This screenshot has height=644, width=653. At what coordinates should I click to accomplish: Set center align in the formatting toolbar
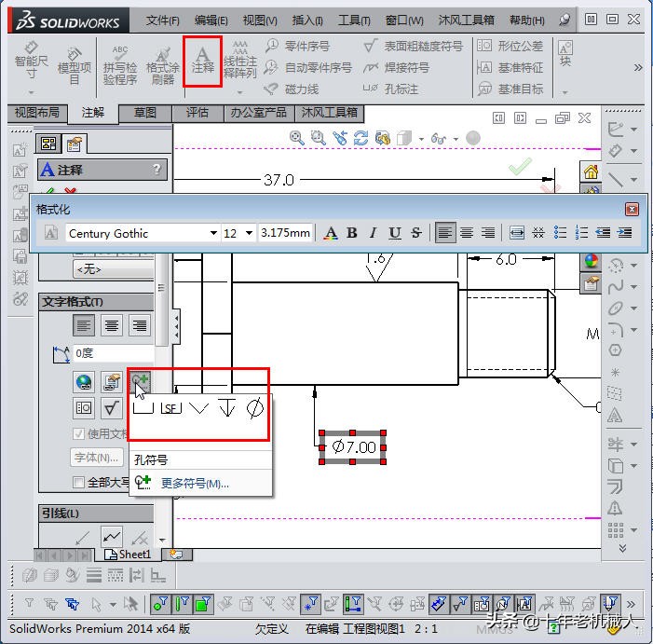[x=467, y=232]
